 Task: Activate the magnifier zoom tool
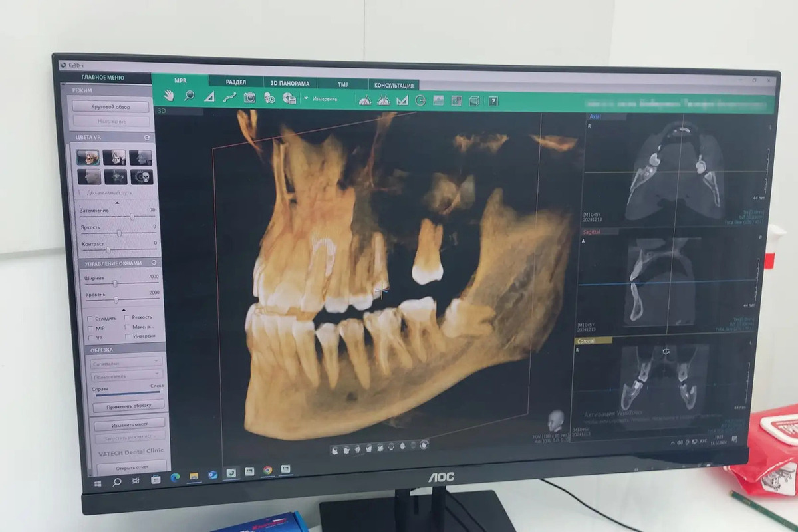[189, 96]
